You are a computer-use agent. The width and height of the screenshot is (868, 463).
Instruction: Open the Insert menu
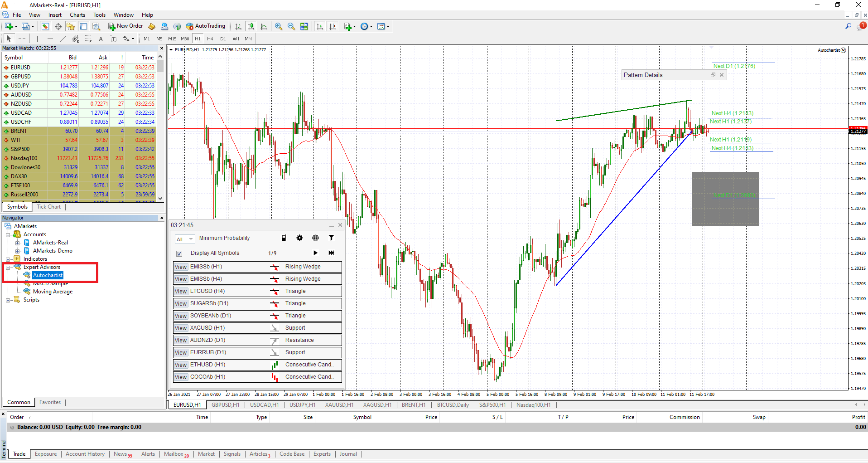point(55,15)
